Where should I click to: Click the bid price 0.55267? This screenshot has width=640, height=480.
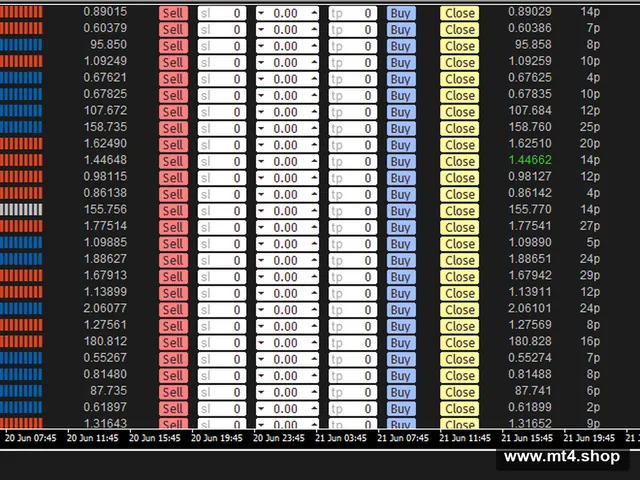click(105, 358)
